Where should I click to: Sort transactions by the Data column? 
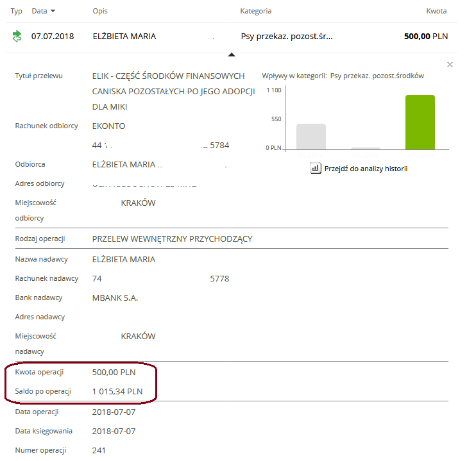(x=44, y=11)
